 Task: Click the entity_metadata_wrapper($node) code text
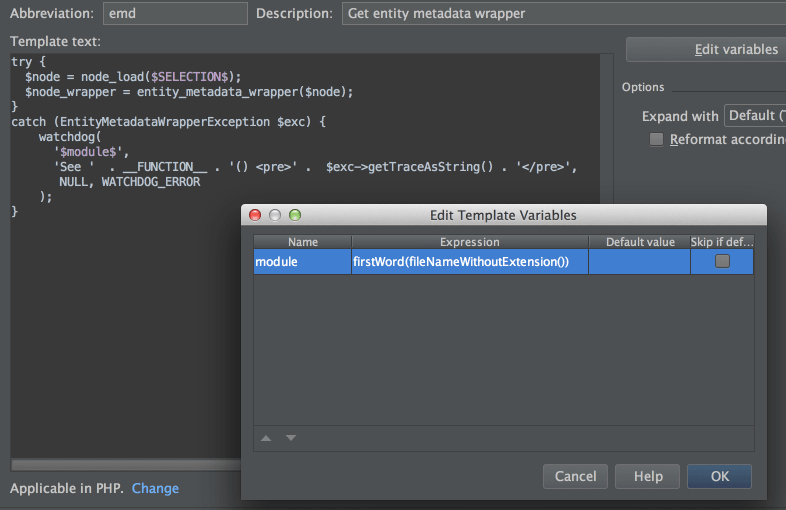tap(241, 92)
